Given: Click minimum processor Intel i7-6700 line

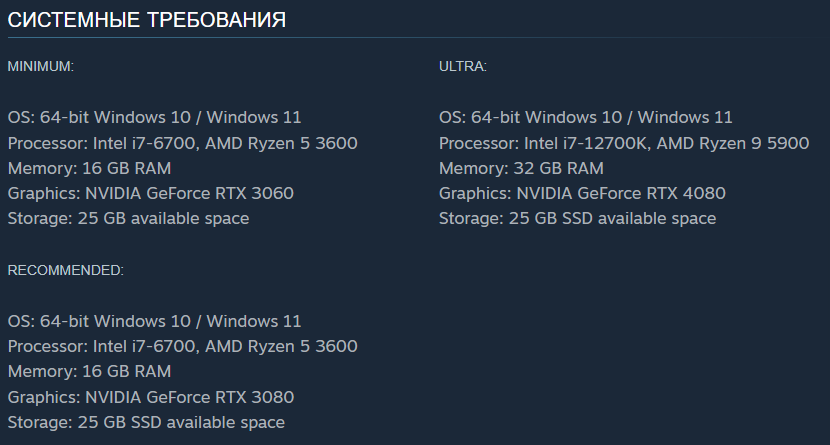Looking at the screenshot, I should (x=183, y=143).
